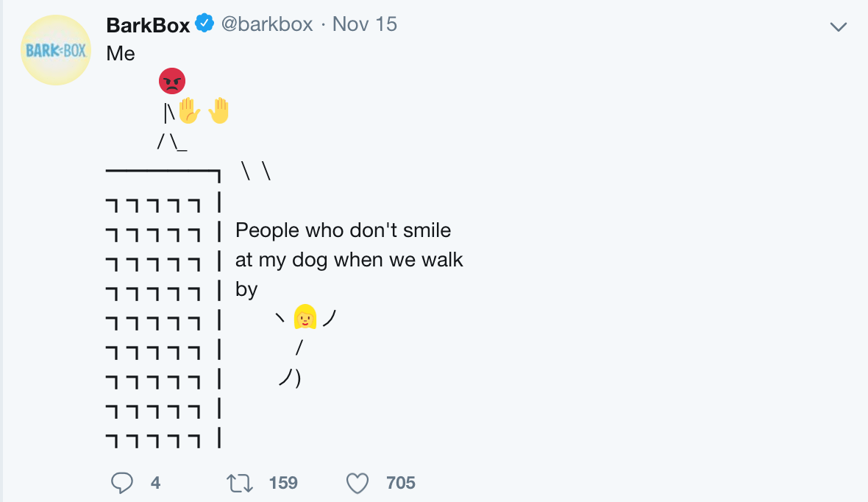The width and height of the screenshot is (868, 502).
Task: Visit the @barkbox profile handle
Action: point(267,24)
